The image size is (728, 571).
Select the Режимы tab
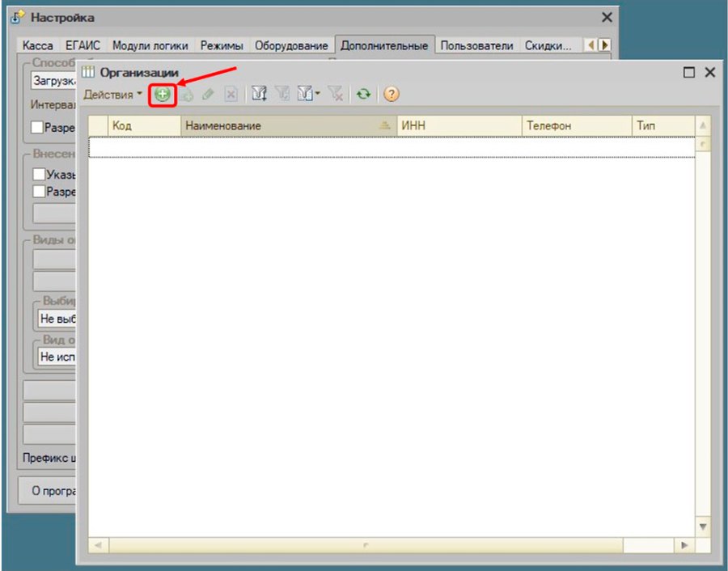tap(222, 45)
